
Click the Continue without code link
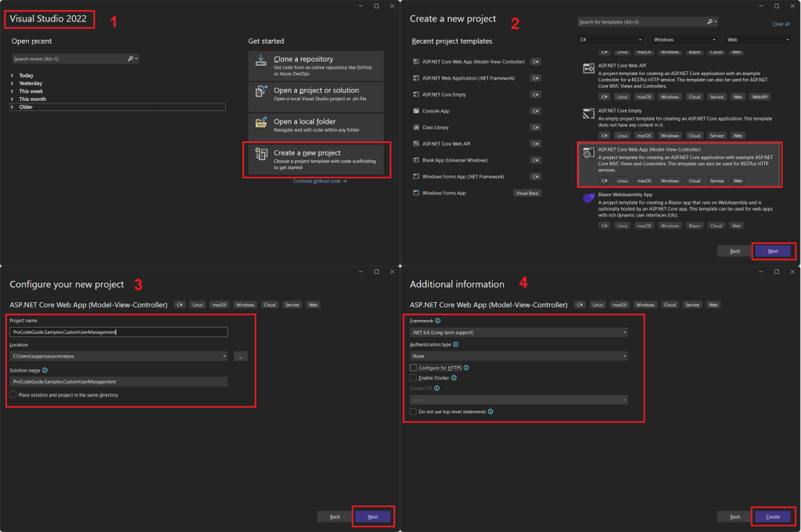(320, 182)
